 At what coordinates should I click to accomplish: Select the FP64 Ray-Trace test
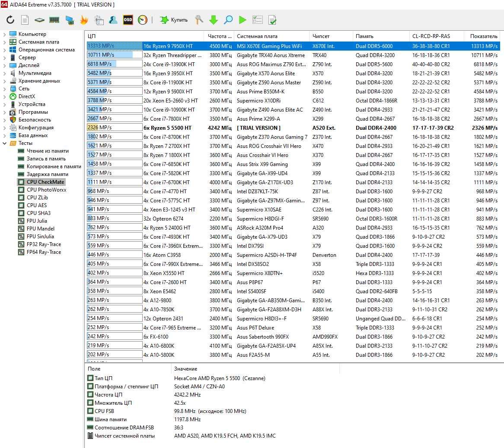44,252
